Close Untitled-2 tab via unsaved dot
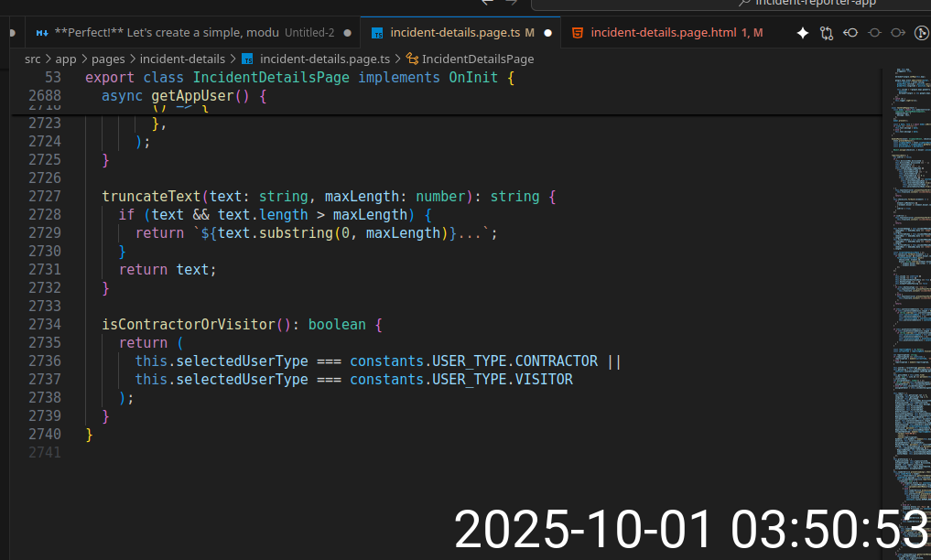Image resolution: width=931 pixels, height=560 pixels. click(347, 33)
